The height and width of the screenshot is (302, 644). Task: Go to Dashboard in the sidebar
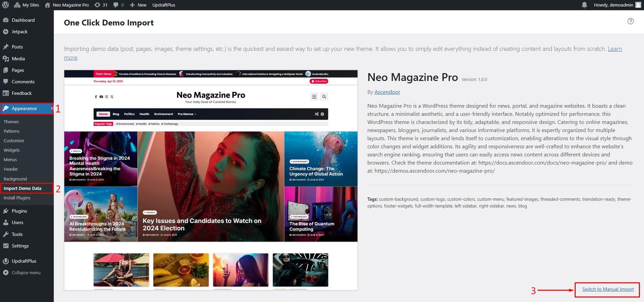pos(23,20)
